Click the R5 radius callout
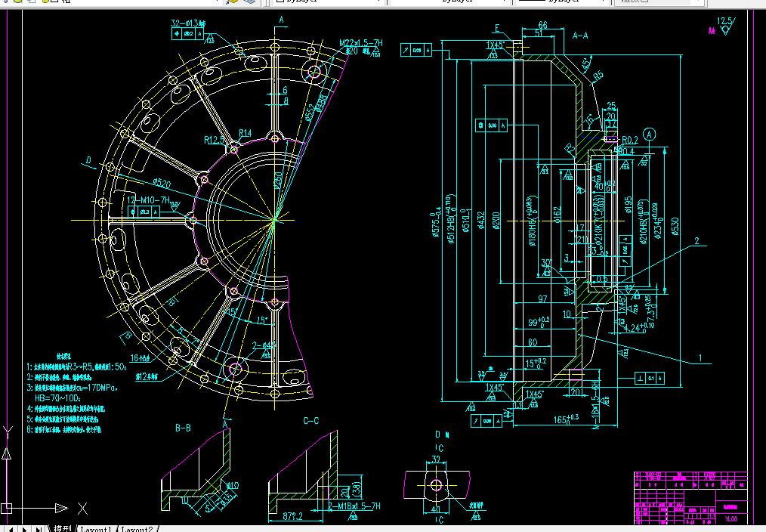Viewport: 766px width, 532px height. coord(598,76)
